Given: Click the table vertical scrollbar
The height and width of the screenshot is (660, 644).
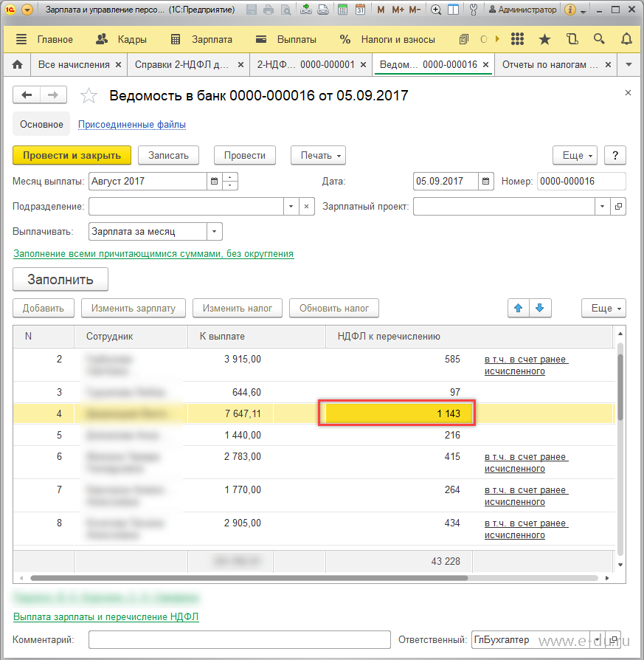Looking at the screenshot, I should point(620,388).
